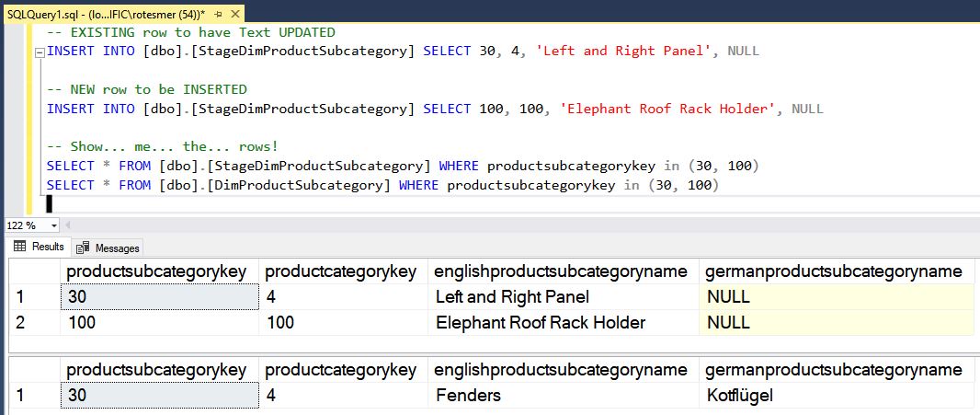Click the select-all corner of first result grid
This screenshot has width=980, height=415.
click(x=33, y=271)
